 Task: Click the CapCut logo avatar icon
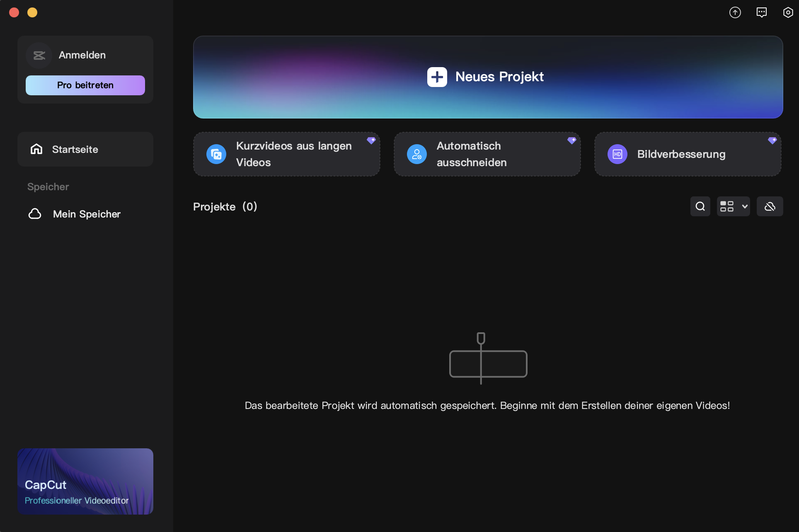point(39,55)
